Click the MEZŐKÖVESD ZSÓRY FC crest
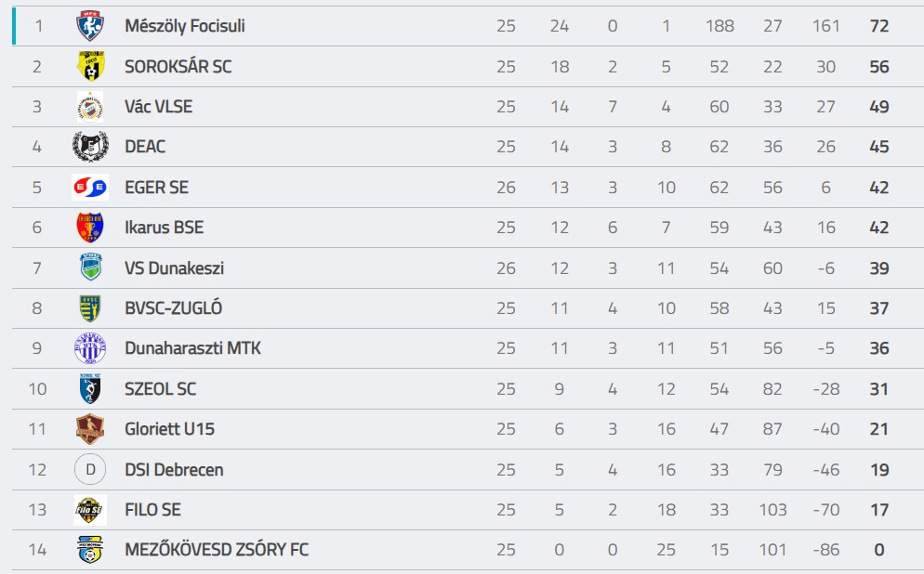The image size is (924, 574). [x=90, y=549]
